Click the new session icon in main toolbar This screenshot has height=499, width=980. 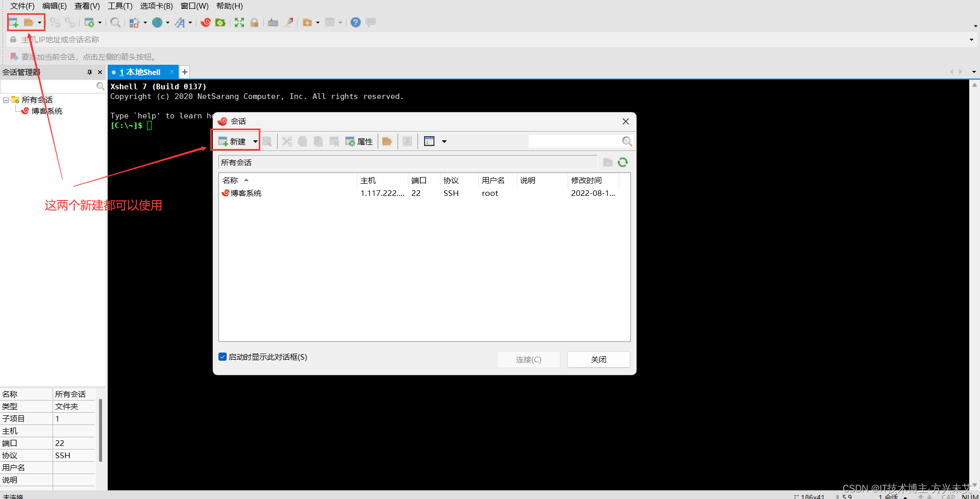click(x=14, y=22)
